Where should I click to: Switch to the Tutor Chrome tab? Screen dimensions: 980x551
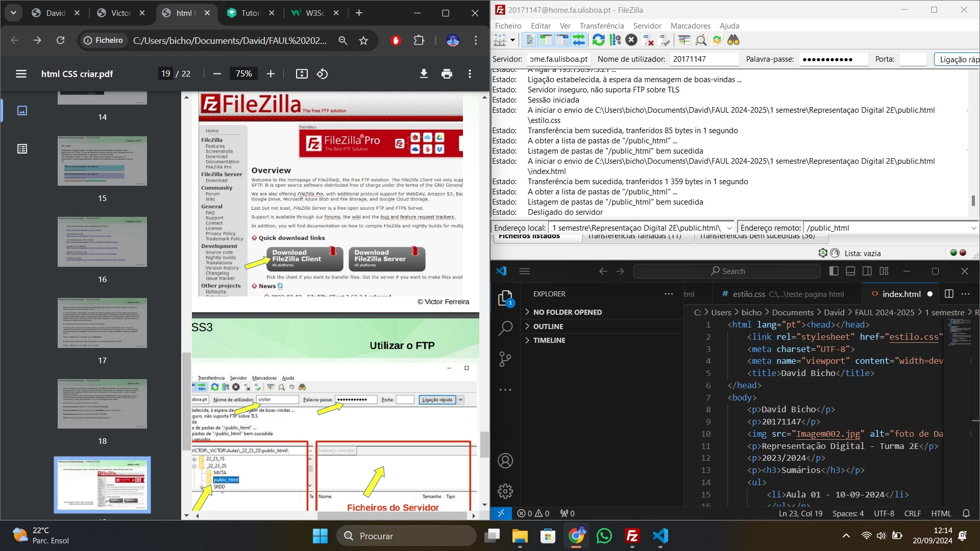pyautogui.click(x=250, y=13)
